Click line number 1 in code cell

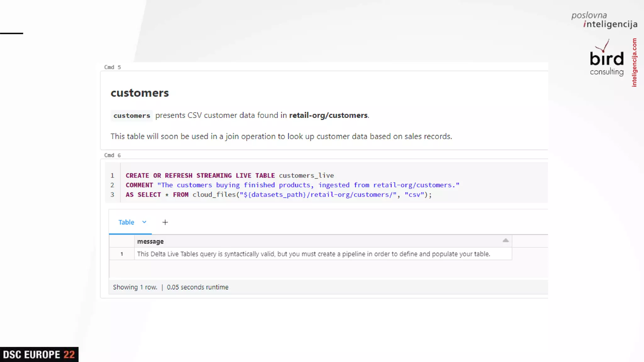(112, 176)
